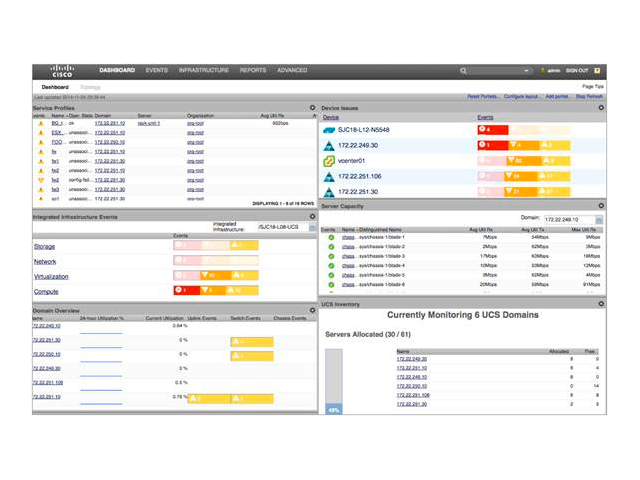Click the SIGN OUT link
640x480 pixels.
(577, 71)
